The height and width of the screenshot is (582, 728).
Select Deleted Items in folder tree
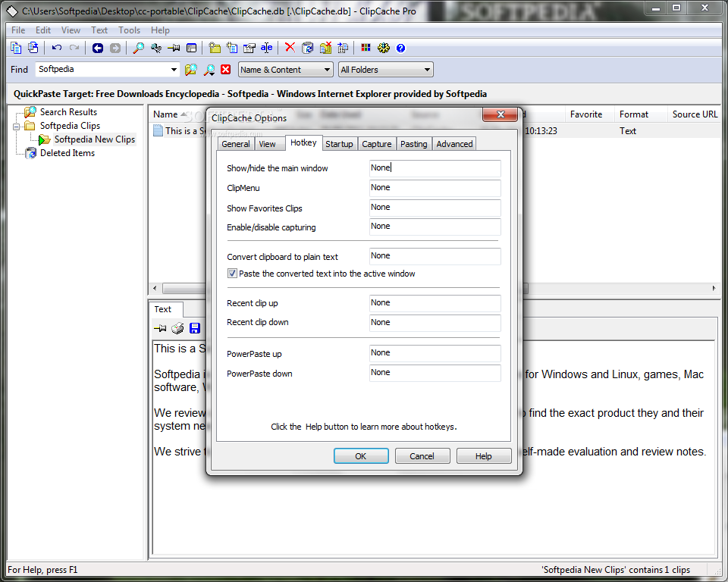pyautogui.click(x=67, y=152)
